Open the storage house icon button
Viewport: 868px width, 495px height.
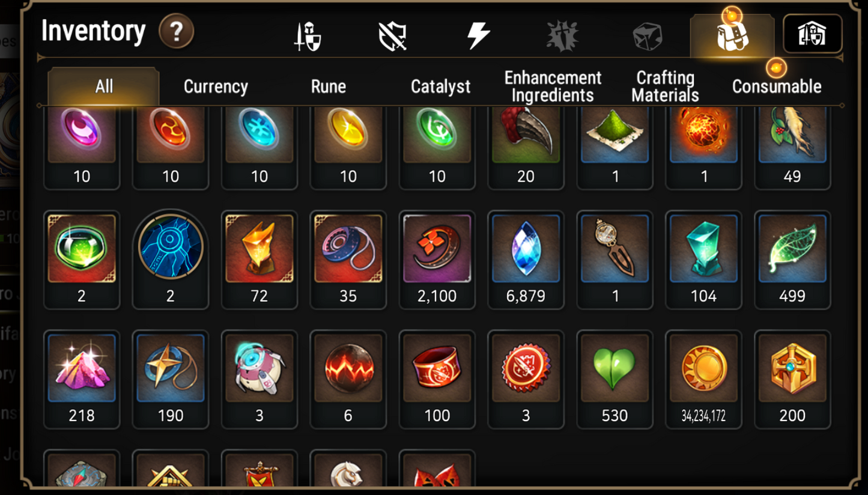[x=812, y=34]
